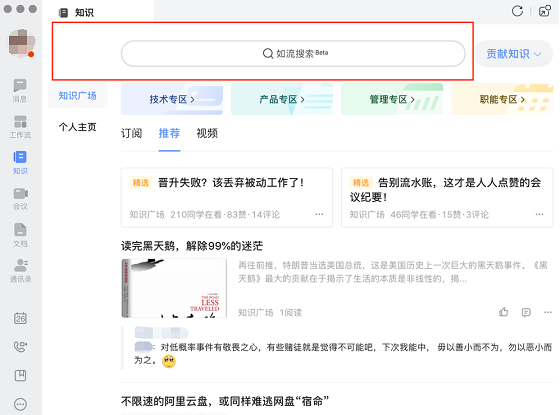Open more options on 晋升失败 card
560x415 pixels.
point(319,214)
